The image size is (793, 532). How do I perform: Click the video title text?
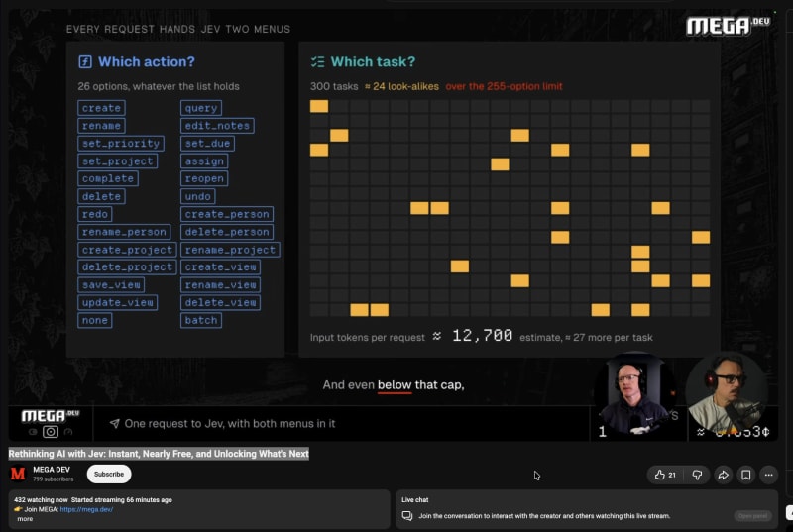tap(159, 454)
